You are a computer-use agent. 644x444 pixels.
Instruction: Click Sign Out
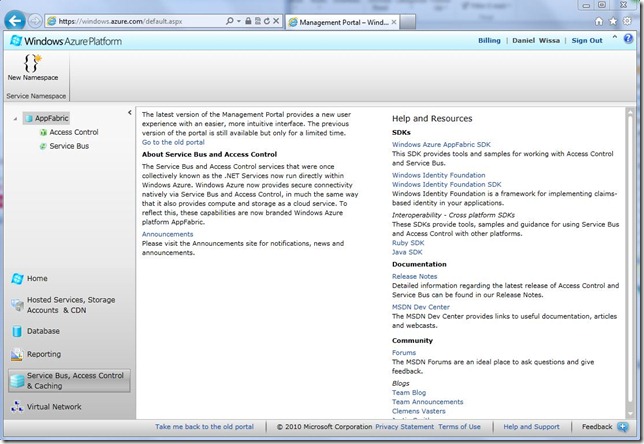tap(587, 41)
